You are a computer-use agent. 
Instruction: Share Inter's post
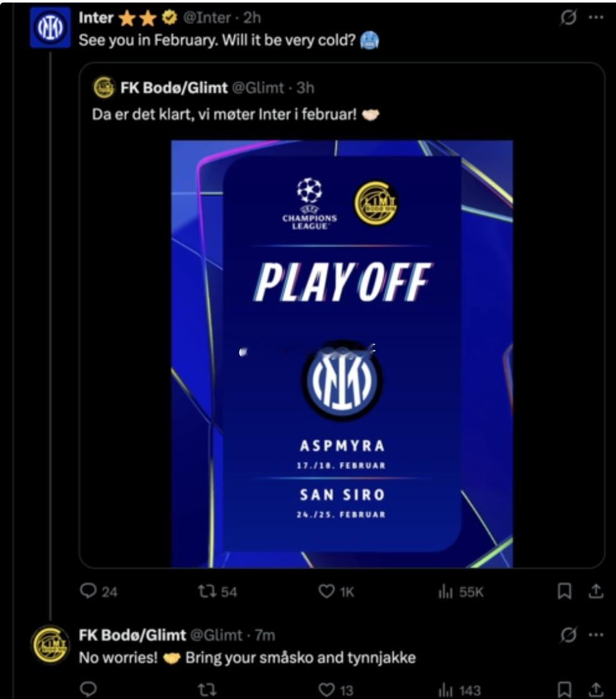point(597,591)
